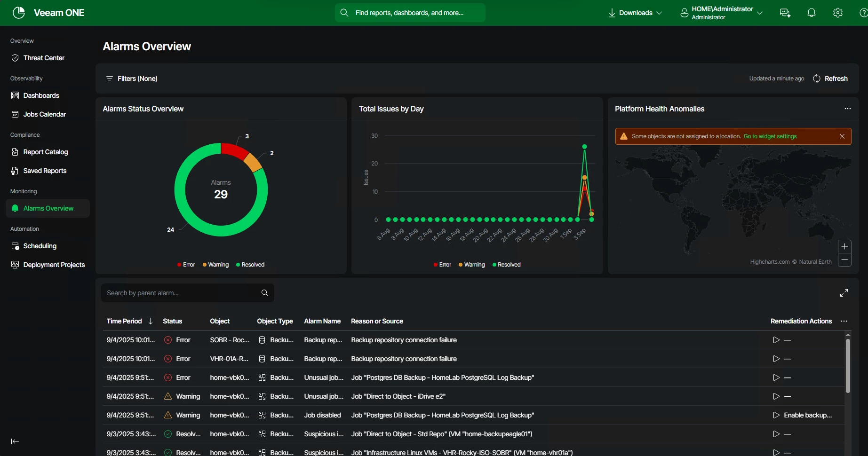Click the green peak data point on chart
This screenshot has width=868, height=456.
[584, 147]
